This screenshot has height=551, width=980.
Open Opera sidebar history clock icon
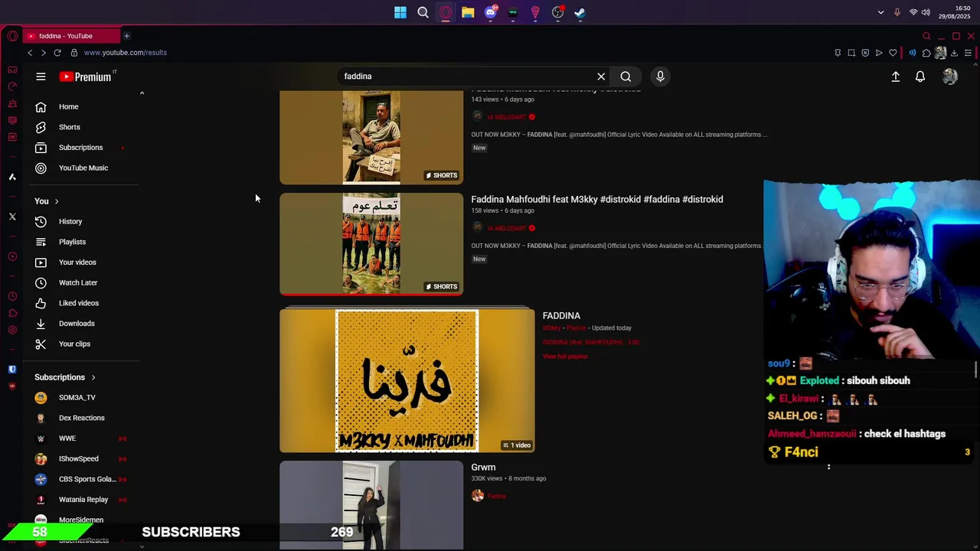pos(12,296)
